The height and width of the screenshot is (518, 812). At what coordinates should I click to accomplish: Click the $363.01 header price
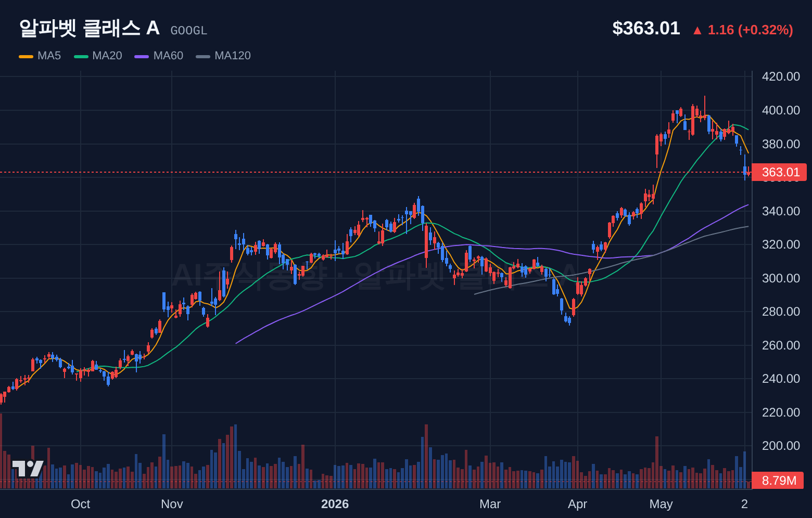pos(646,28)
